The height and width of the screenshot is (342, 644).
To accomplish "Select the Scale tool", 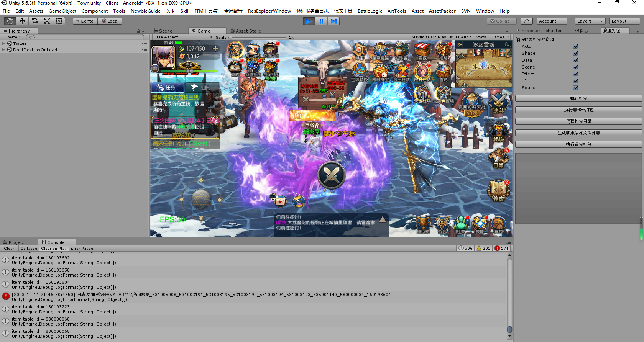I will pyautogui.click(x=47, y=21).
